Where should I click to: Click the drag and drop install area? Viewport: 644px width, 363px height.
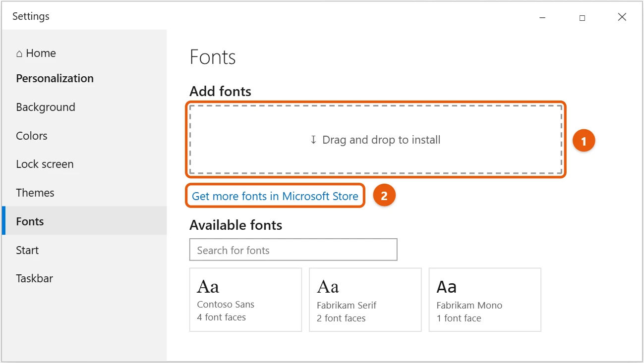pyautogui.click(x=376, y=140)
